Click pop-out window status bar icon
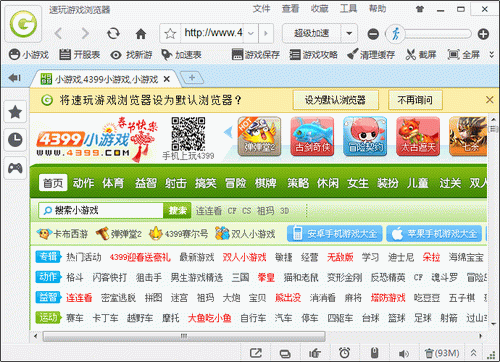Viewport: 500px width, 362px height. point(256,353)
